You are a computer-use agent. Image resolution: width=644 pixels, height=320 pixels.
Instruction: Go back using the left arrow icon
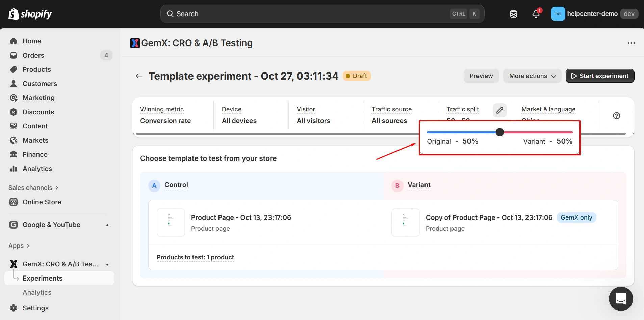coord(139,76)
